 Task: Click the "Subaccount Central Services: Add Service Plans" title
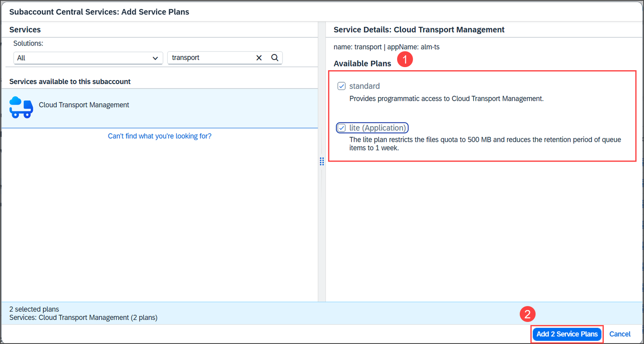coord(99,12)
